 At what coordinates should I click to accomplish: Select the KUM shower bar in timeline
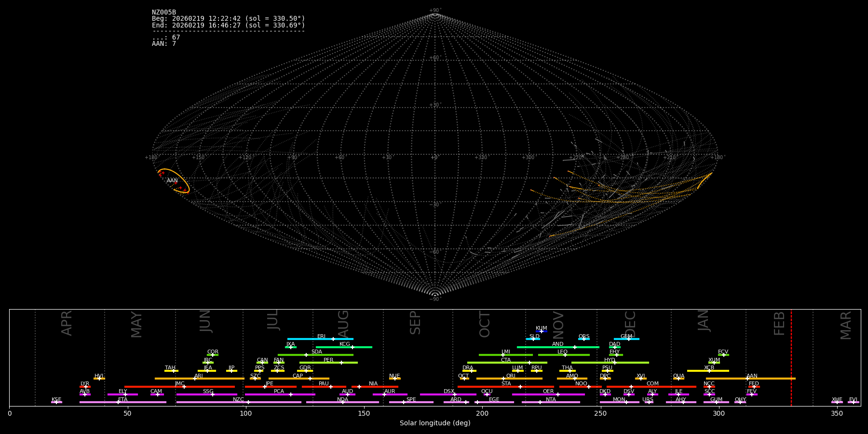pyautogui.click(x=542, y=331)
